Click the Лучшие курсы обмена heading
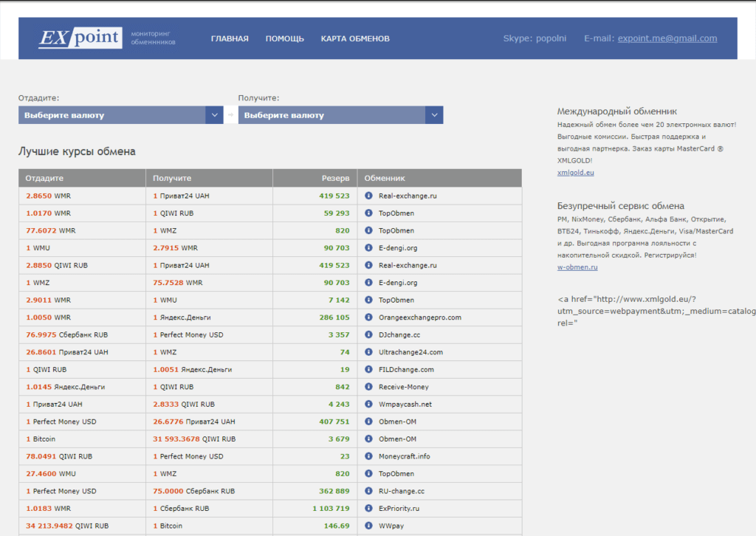Image resolution: width=756 pixels, height=536 pixels. pyautogui.click(x=77, y=151)
